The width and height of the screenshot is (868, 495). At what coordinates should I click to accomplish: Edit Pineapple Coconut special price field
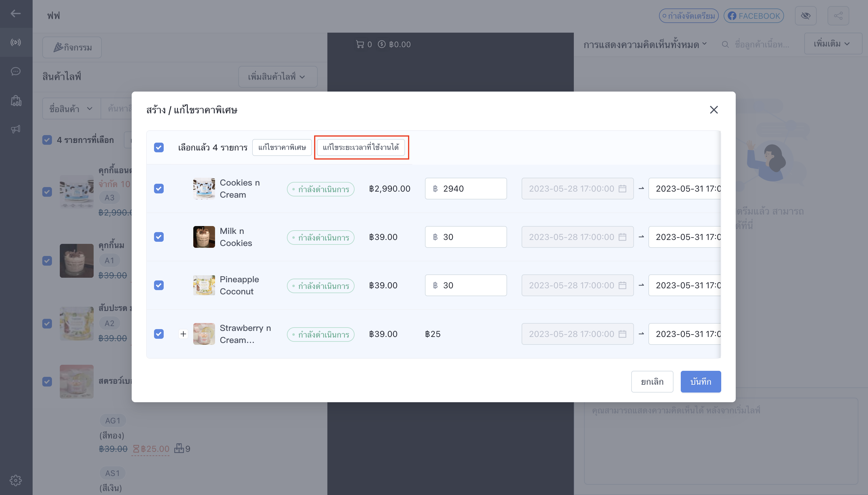tap(466, 285)
